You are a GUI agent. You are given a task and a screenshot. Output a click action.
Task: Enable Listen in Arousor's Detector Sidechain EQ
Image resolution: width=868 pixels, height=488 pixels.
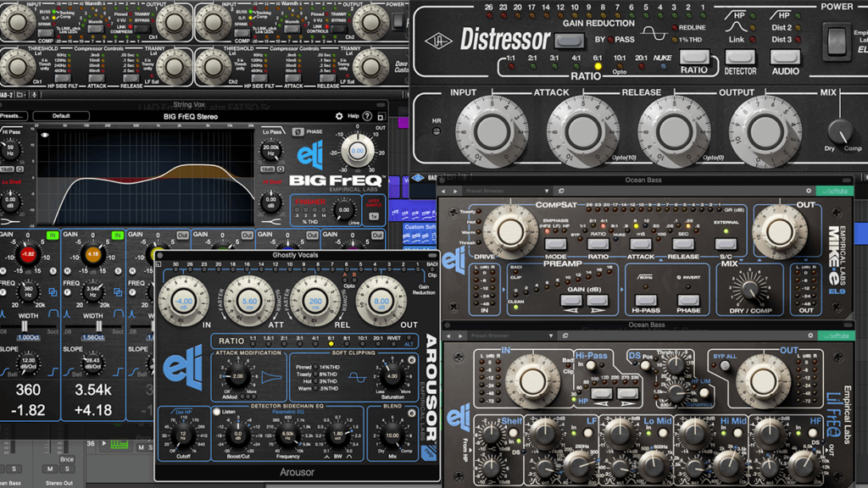(x=216, y=411)
